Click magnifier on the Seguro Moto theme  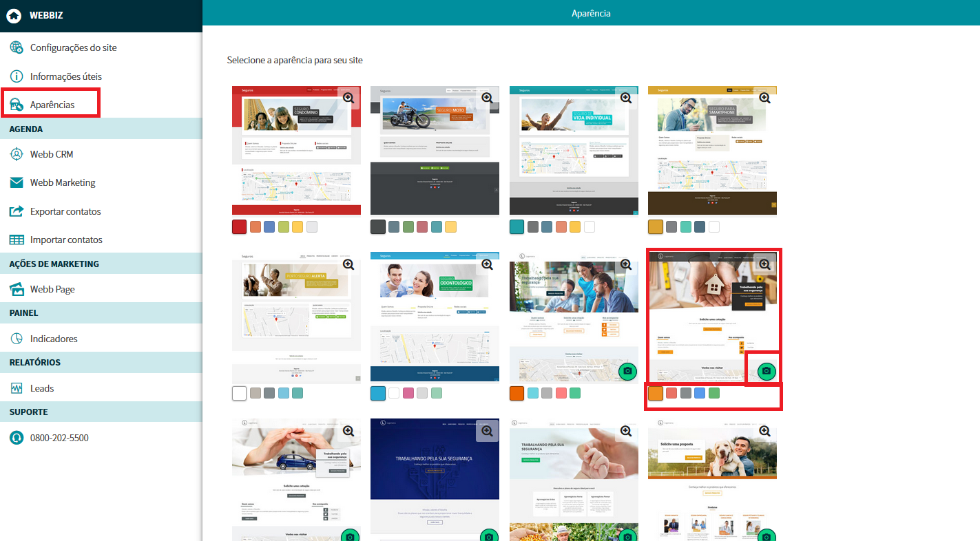click(488, 98)
